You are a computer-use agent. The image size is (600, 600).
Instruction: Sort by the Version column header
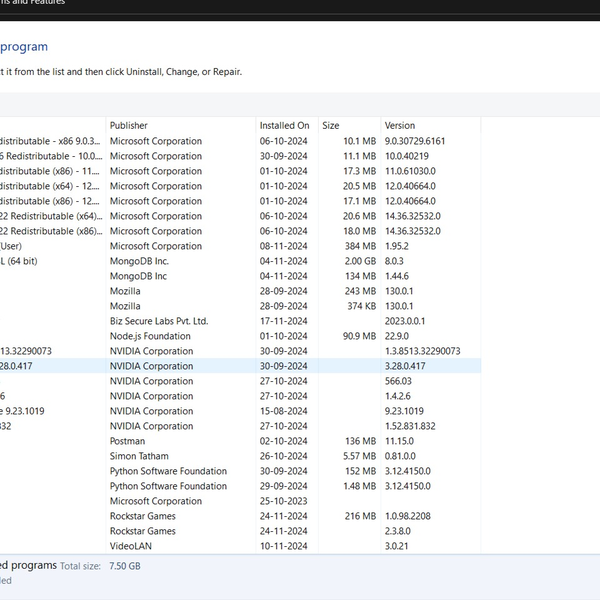[x=399, y=126]
